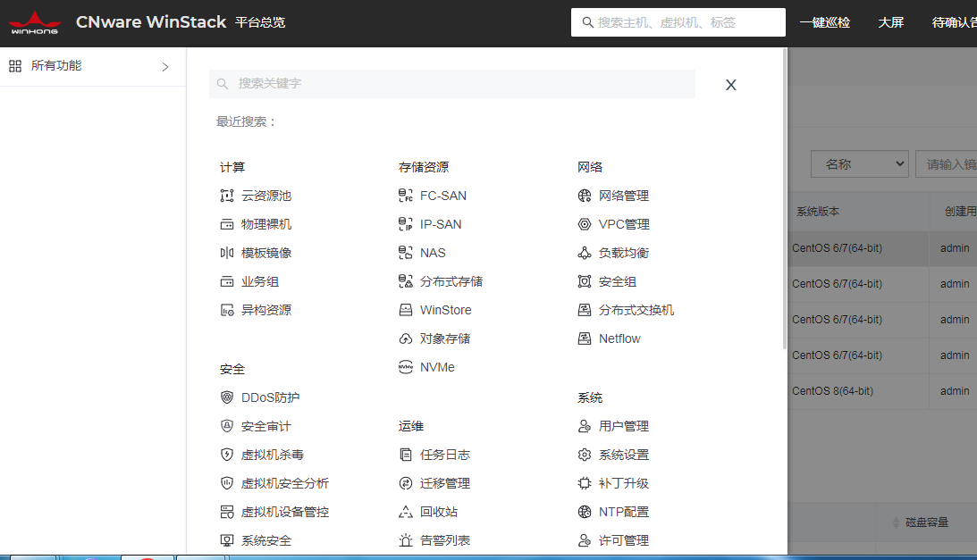Open the 分布式存储 link

451,281
